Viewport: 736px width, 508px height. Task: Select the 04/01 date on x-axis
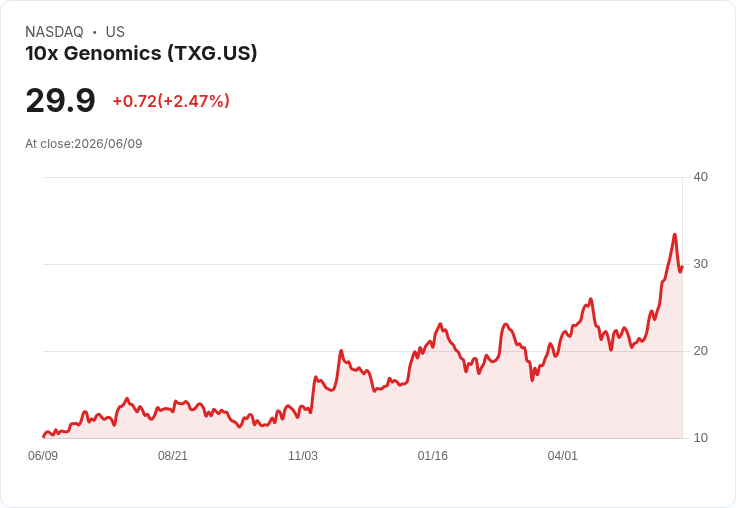[x=562, y=455]
